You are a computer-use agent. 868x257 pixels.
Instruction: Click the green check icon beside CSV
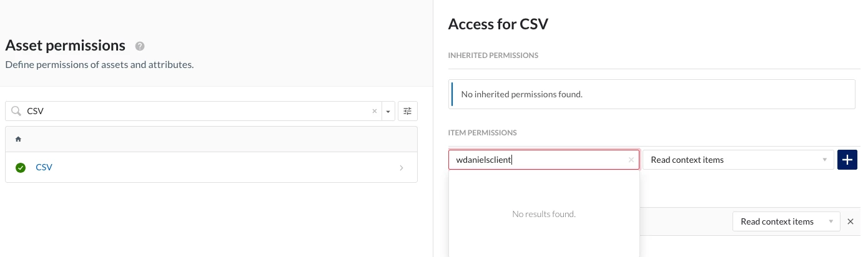(21, 167)
